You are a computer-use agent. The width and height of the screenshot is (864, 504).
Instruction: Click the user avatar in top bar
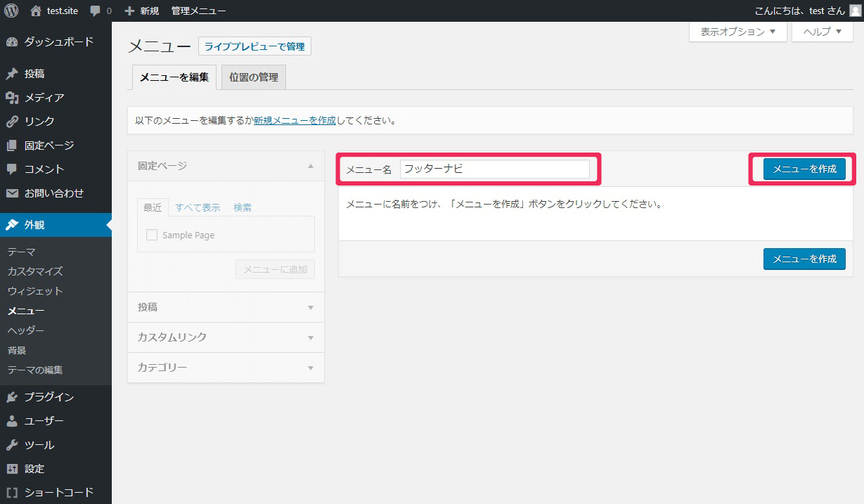coord(854,11)
